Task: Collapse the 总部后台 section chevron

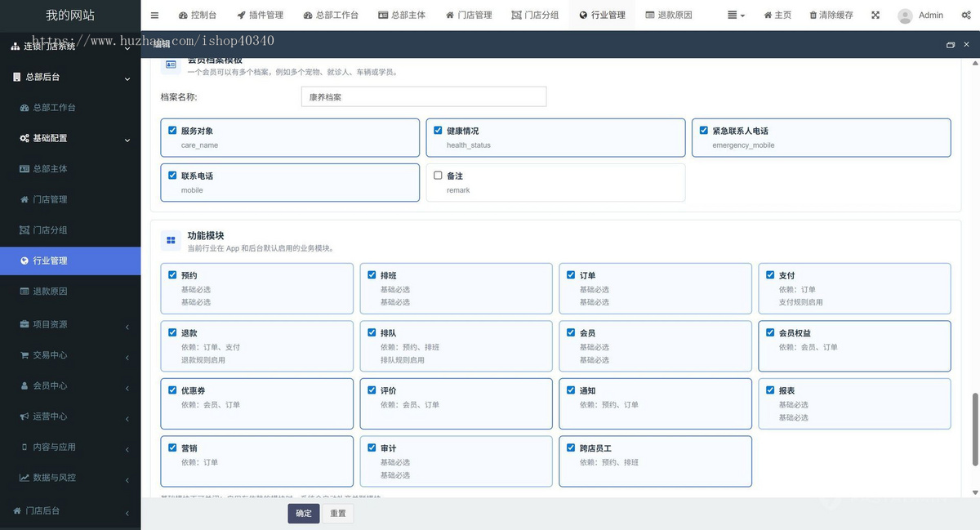Action: point(127,78)
